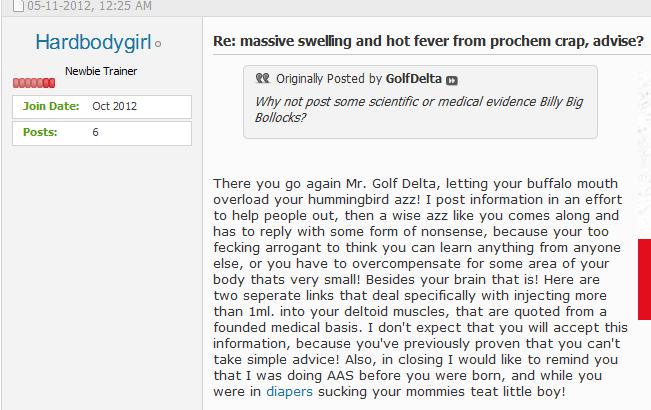Click the Join Date 'Oct 2012' field
The height and width of the screenshot is (410, 651).
click(114, 106)
